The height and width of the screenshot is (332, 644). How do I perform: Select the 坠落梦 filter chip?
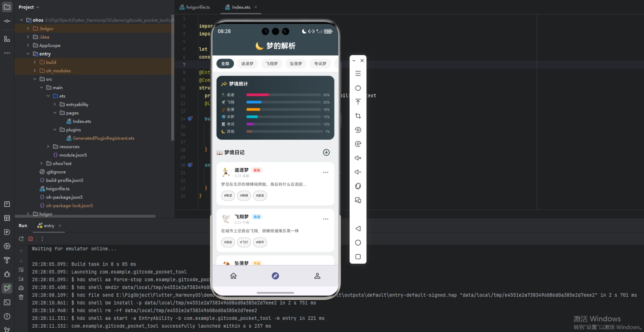(296, 64)
